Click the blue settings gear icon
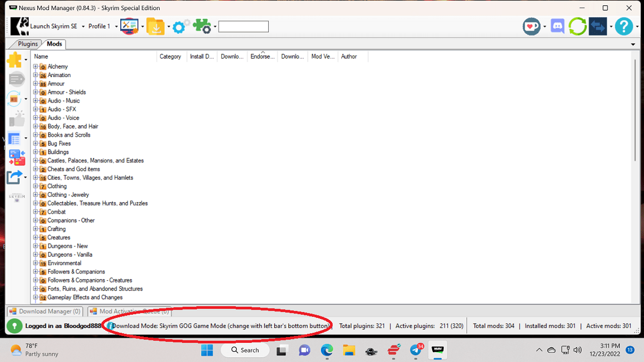Image resolution: width=644 pixels, height=362 pixels. click(x=180, y=26)
